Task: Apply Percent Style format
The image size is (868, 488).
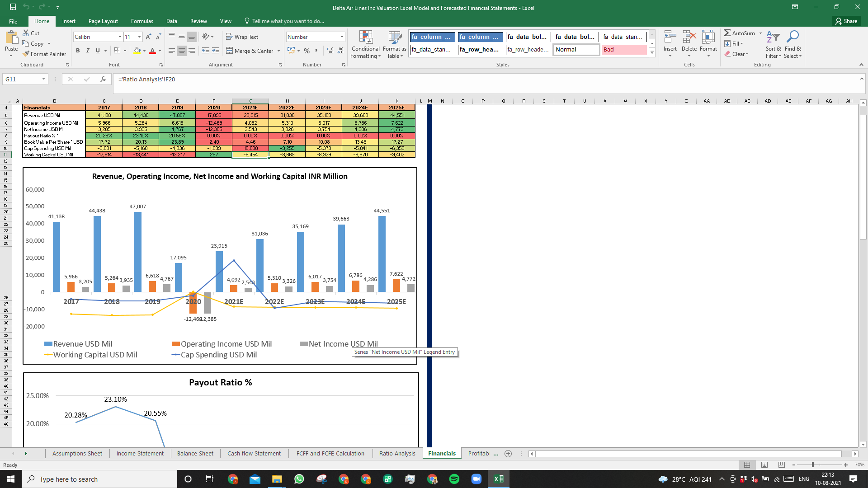Action: [307, 51]
